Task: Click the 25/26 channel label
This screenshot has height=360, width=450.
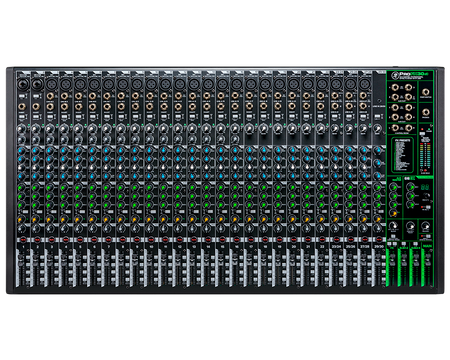Action: 350,246
